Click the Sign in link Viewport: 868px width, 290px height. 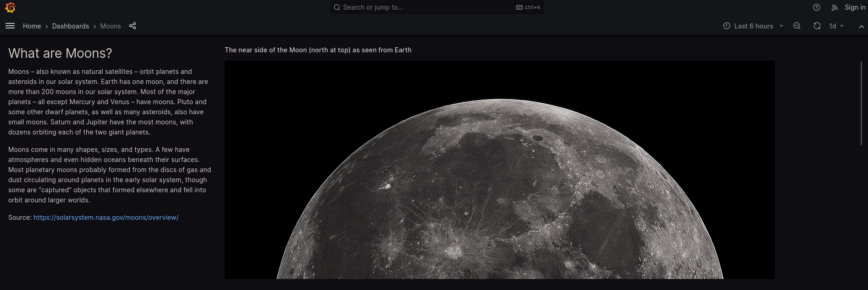tap(855, 7)
